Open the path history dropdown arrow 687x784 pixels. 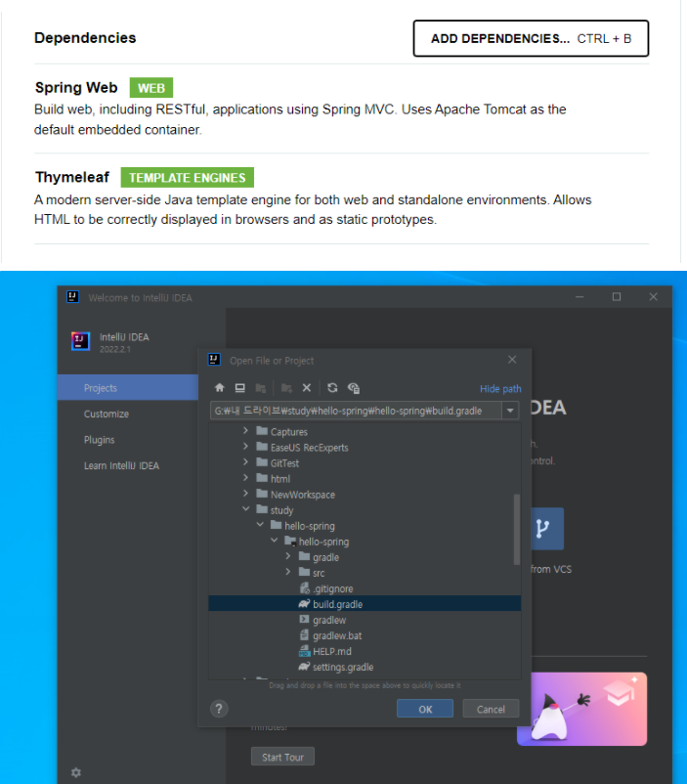tap(510, 411)
